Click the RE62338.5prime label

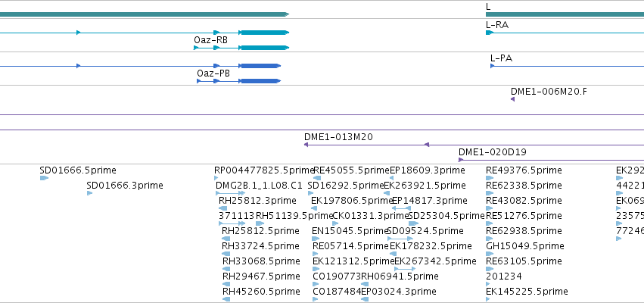click(524, 186)
